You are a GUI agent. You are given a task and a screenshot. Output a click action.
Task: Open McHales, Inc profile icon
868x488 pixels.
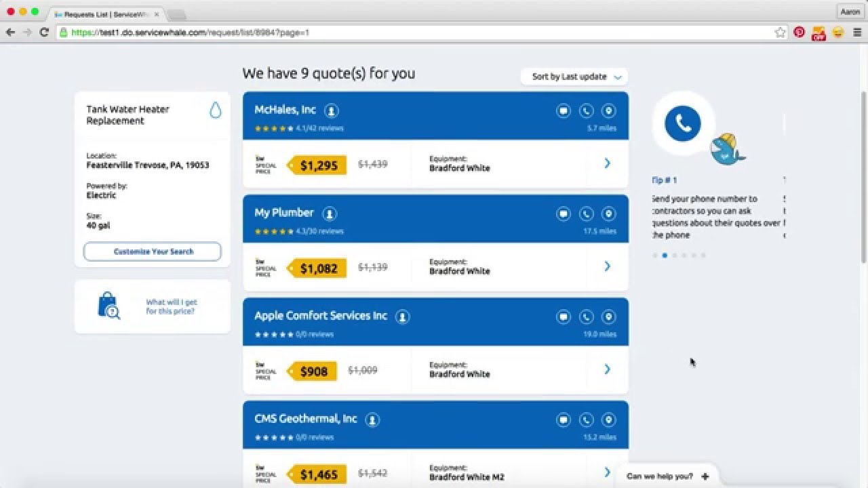[x=331, y=110]
